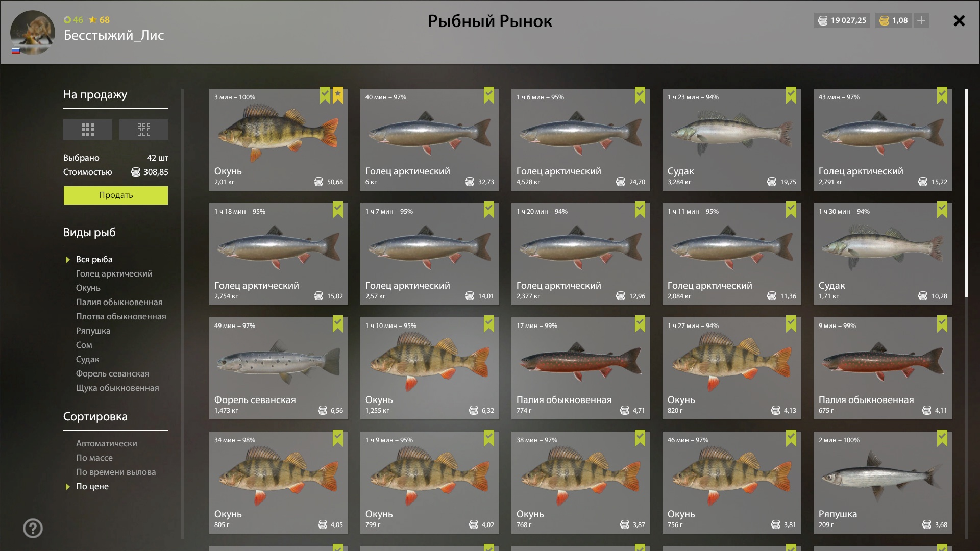Sort fish По времени вылова

pyautogui.click(x=116, y=472)
